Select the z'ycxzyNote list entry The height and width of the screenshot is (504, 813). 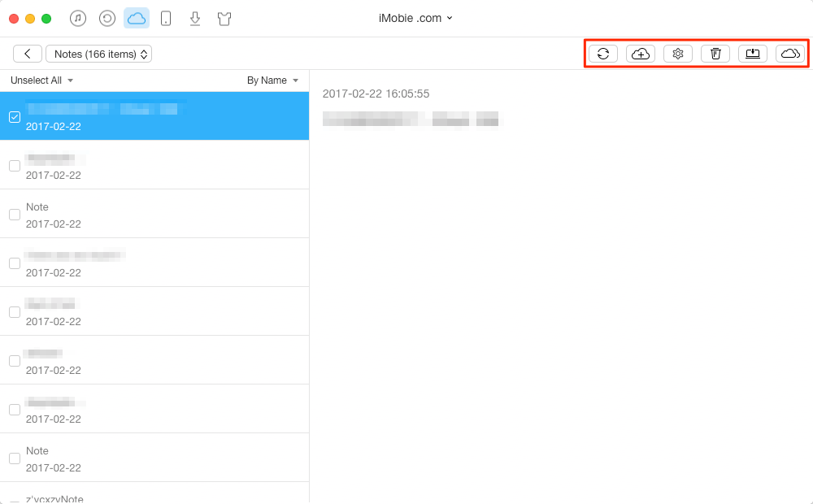(154, 493)
